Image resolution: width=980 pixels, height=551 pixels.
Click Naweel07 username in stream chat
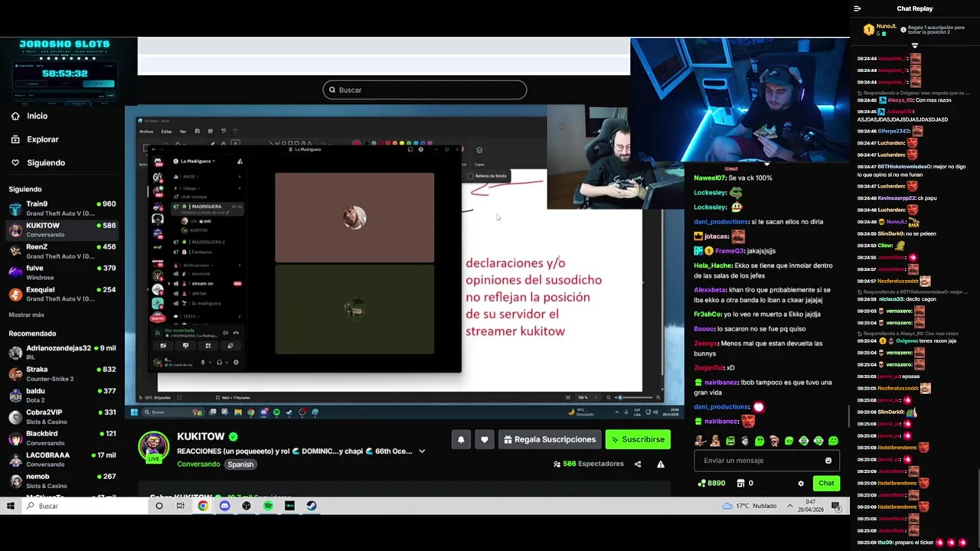click(x=710, y=178)
